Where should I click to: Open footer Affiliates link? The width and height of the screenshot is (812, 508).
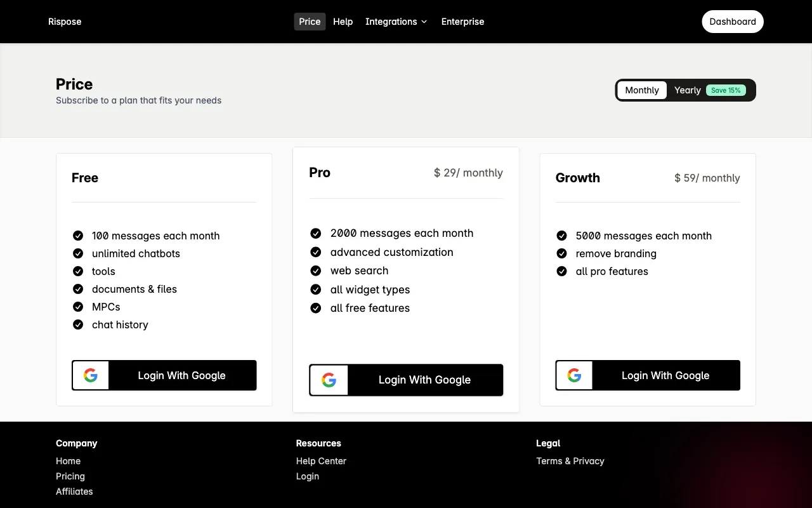tap(74, 491)
